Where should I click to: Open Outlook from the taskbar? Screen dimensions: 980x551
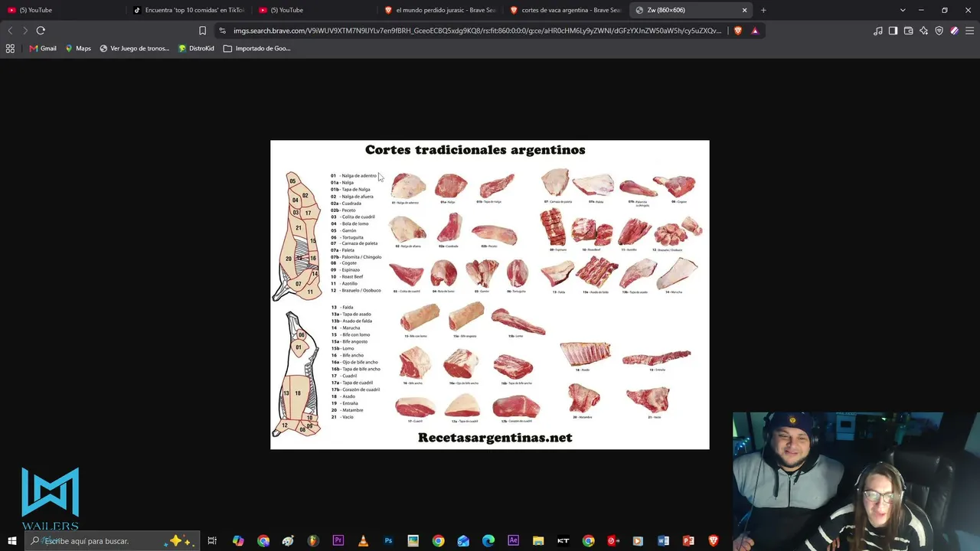463,541
